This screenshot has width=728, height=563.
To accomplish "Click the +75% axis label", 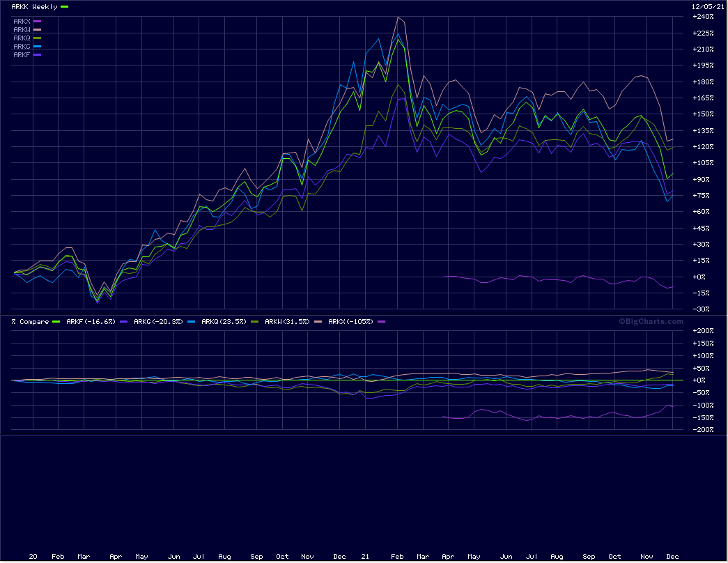I will pos(701,196).
